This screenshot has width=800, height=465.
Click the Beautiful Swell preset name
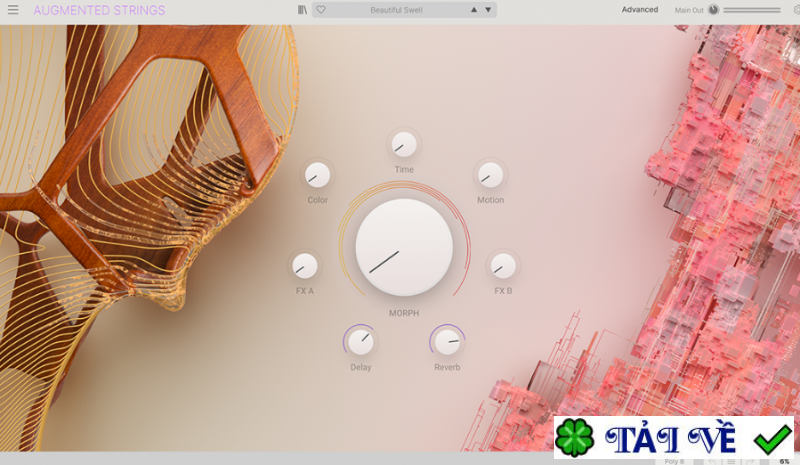click(x=396, y=10)
